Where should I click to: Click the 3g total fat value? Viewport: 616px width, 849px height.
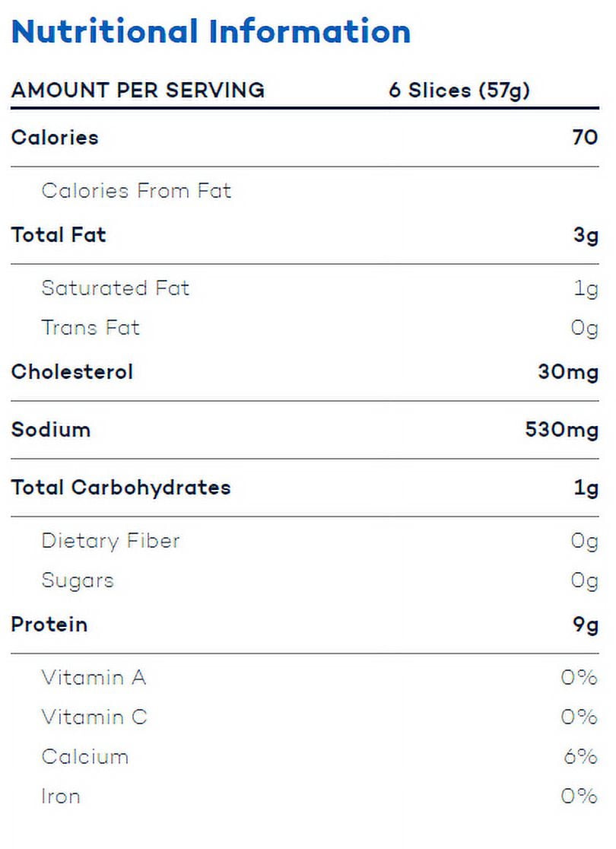click(586, 236)
